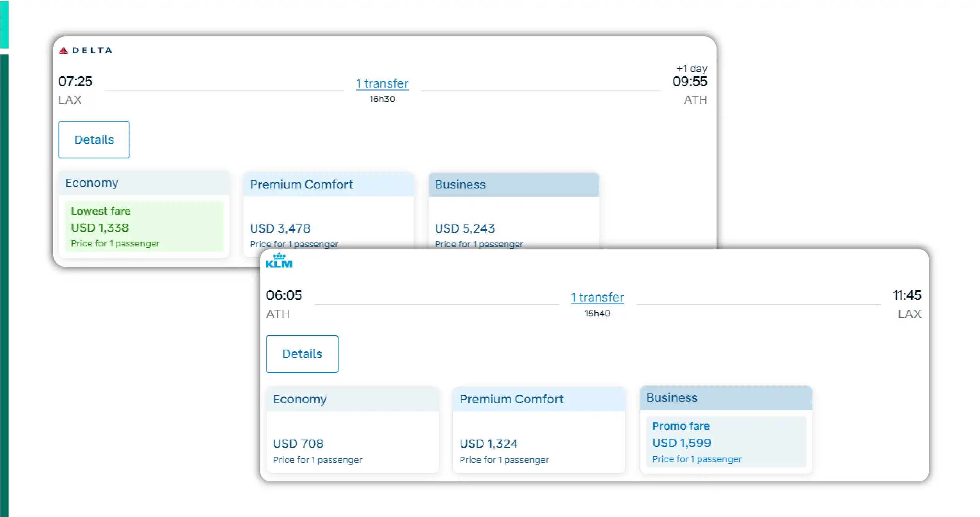Choose Delta Business fare USD 5,243
This screenshot has width=980, height=517.
465,229
